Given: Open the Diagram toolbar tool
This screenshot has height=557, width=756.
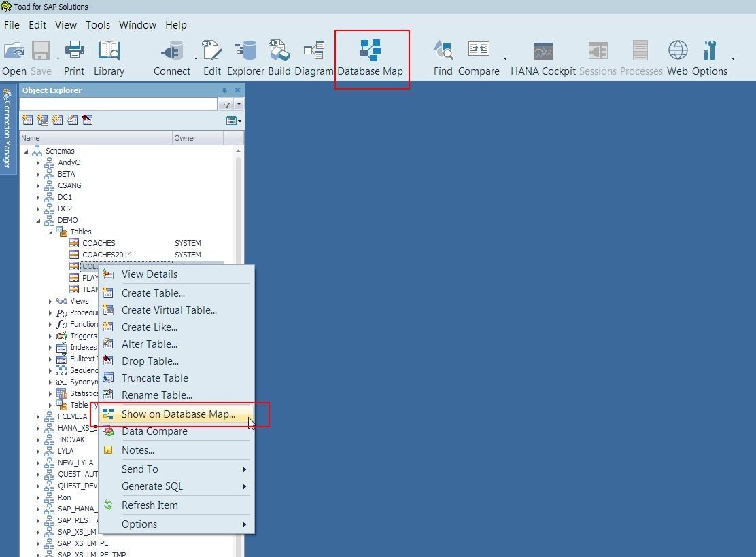Looking at the screenshot, I should [x=314, y=58].
